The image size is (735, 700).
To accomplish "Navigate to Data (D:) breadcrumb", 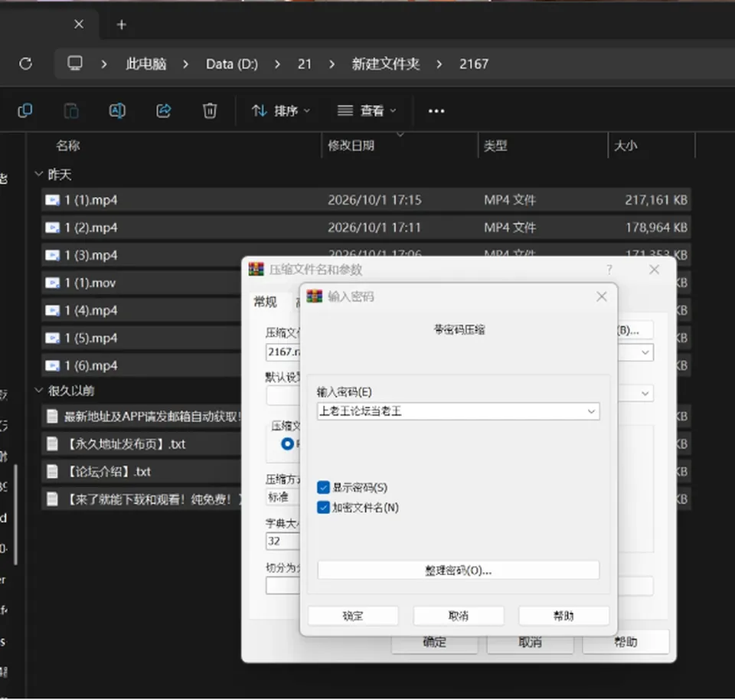I will [232, 64].
